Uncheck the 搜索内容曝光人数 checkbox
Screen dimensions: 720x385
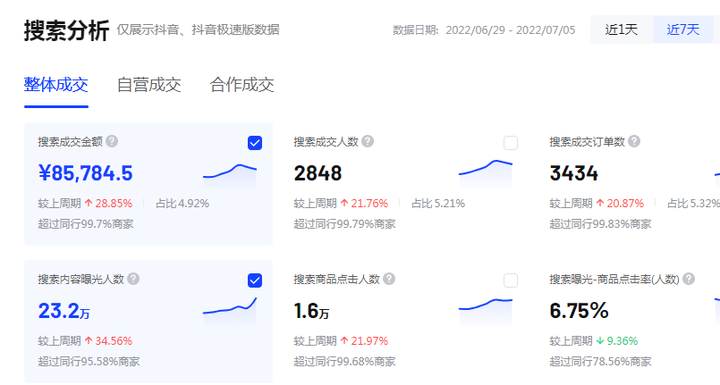point(255,280)
